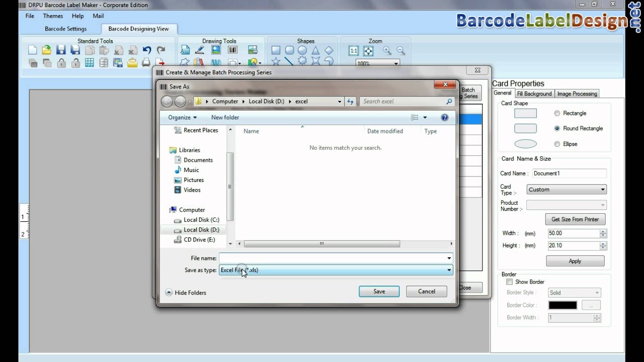Select the Picture tool in Drawing Tools

point(216,50)
